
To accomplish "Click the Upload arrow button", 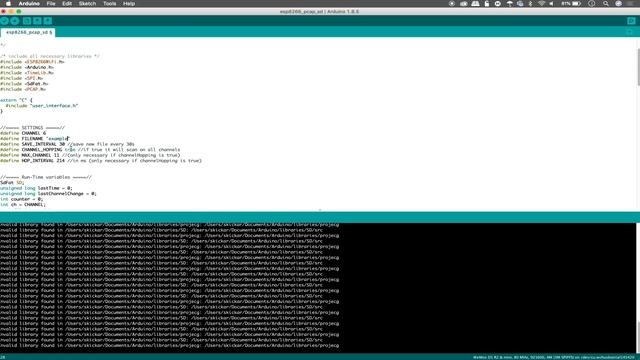I will (15, 21).
